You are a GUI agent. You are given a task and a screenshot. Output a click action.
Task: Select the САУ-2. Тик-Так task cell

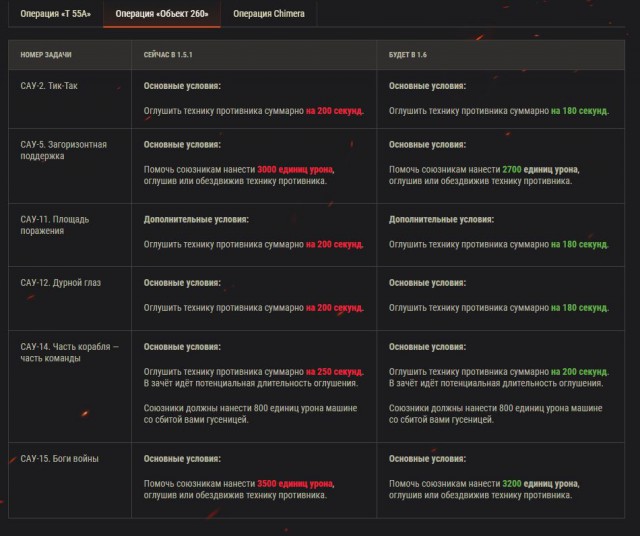tap(70, 99)
